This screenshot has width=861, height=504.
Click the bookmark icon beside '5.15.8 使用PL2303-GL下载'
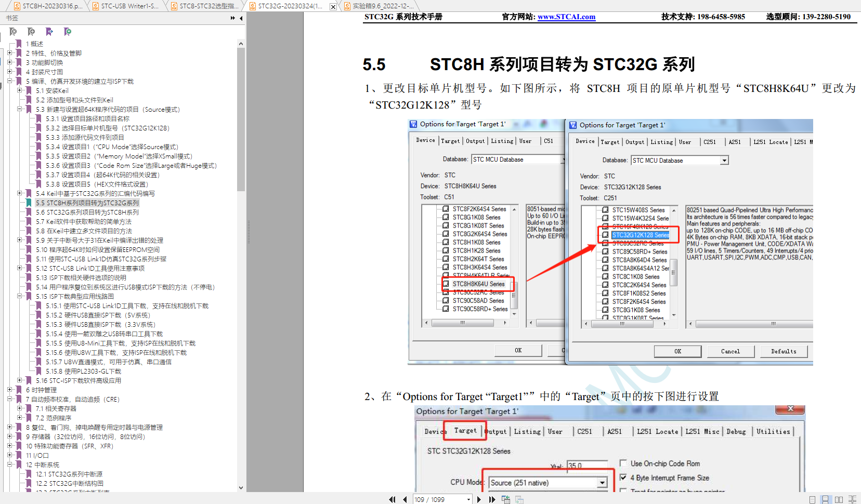[38, 372]
